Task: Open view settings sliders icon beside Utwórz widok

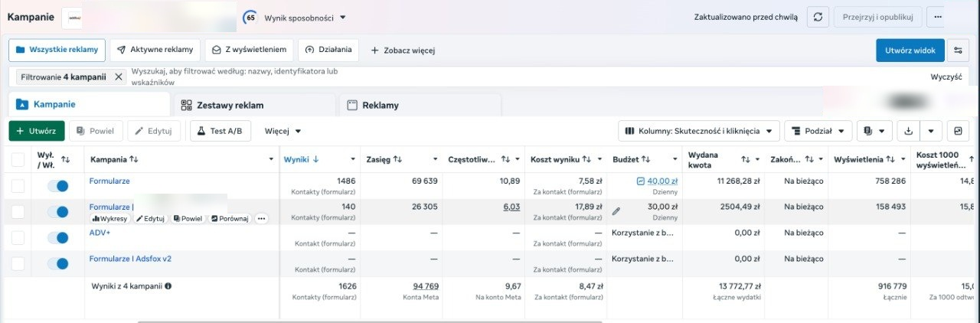Action: coord(958,51)
